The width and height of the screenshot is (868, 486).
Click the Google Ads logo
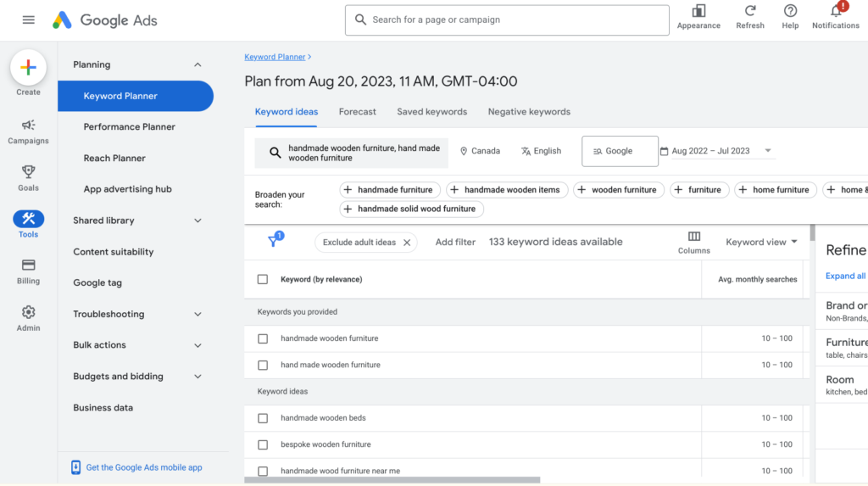[104, 20]
